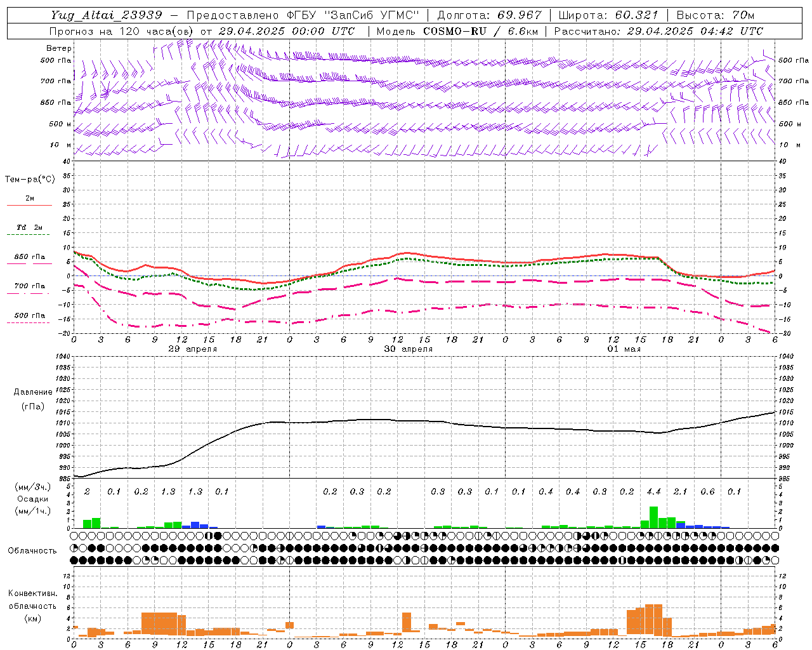Click the 500 м wind level label on left

click(x=61, y=124)
